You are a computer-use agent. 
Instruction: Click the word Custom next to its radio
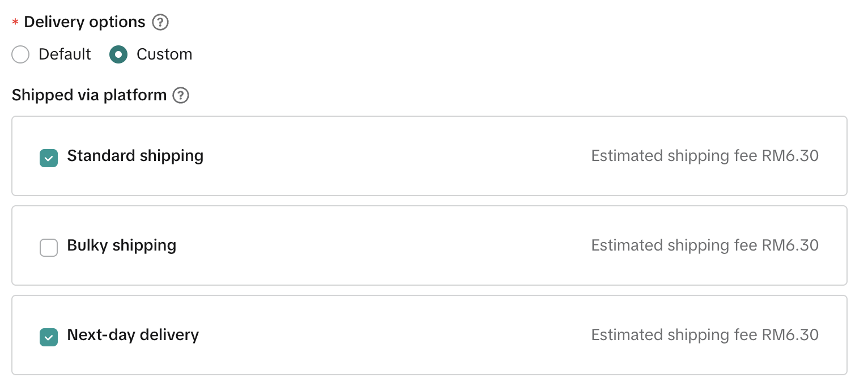pyautogui.click(x=164, y=54)
